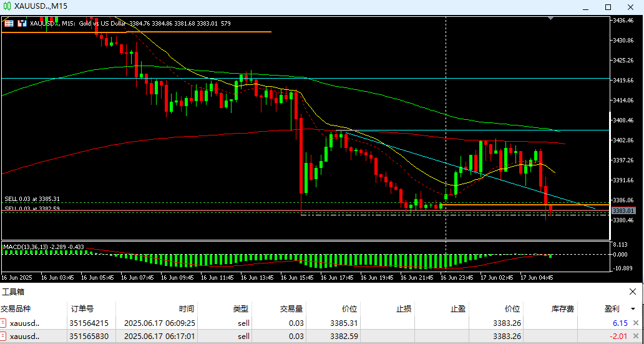Click the order icon for ticket 351564215
Viewport: 644px width, 344px height.
click(4, 323)
